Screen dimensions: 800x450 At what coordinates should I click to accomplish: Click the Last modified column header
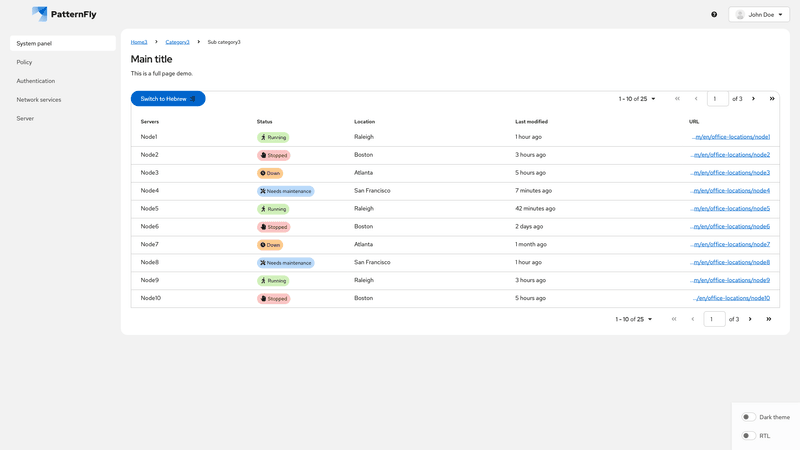click(531, 121)
